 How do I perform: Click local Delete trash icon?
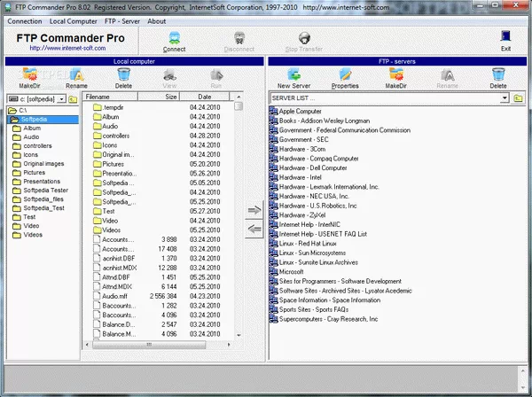[123, 74]
